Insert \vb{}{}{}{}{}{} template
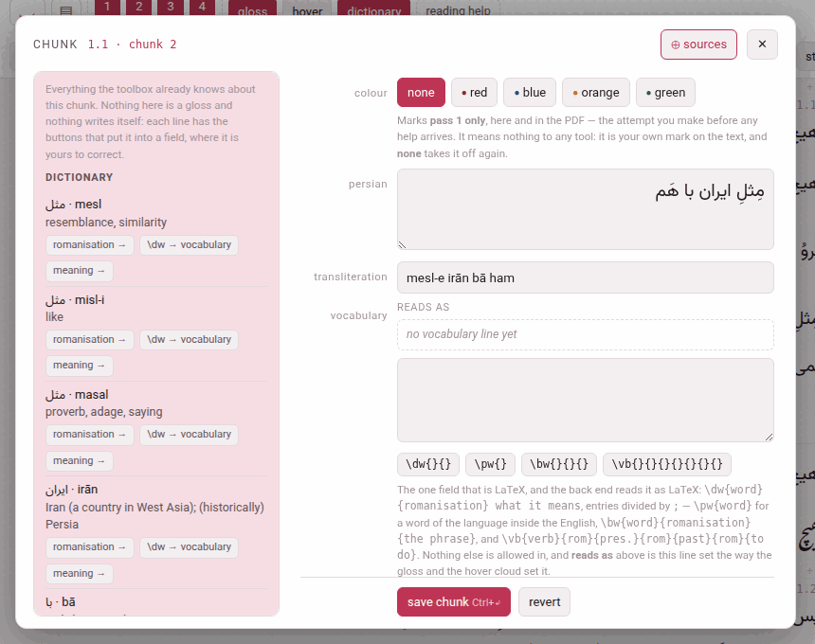This screenshot has height=644, width=815. 667,464
